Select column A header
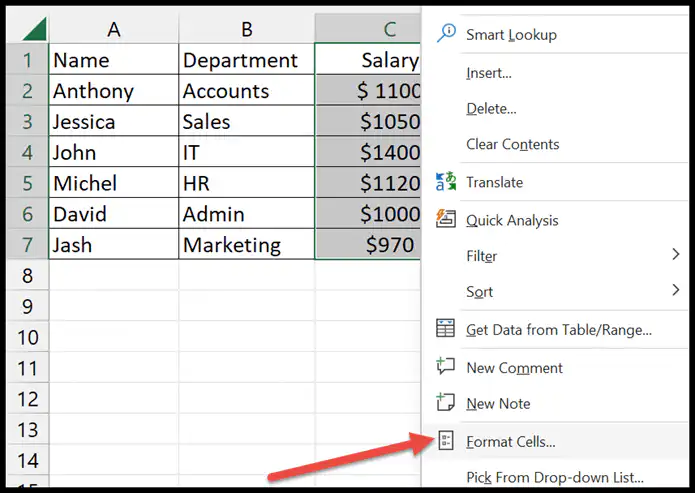The height and width of the screenshot is (493, 695). (x=113, y=29)
